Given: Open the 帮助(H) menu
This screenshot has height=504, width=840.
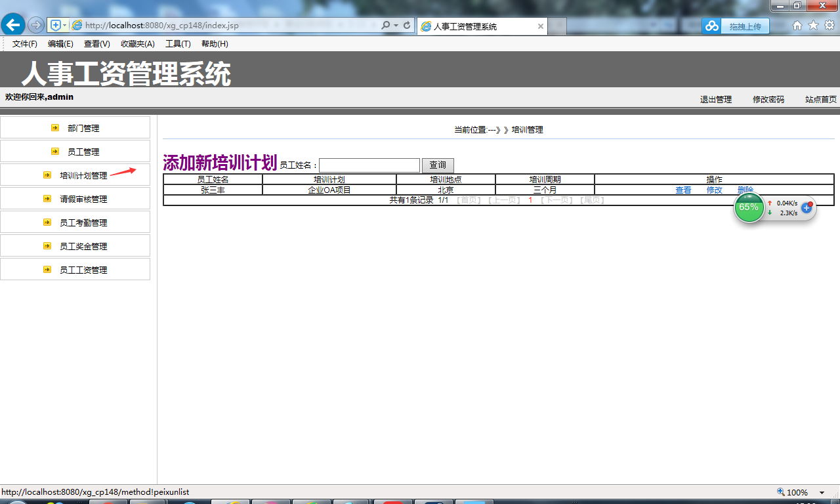Looking at the screenshot, I should point(215,44).
